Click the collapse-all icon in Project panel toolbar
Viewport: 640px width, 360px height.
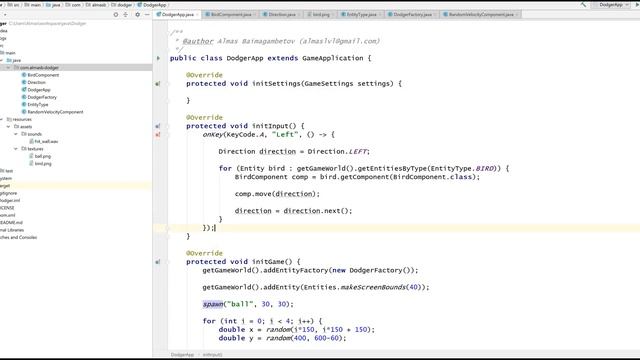tap(126, 14)
